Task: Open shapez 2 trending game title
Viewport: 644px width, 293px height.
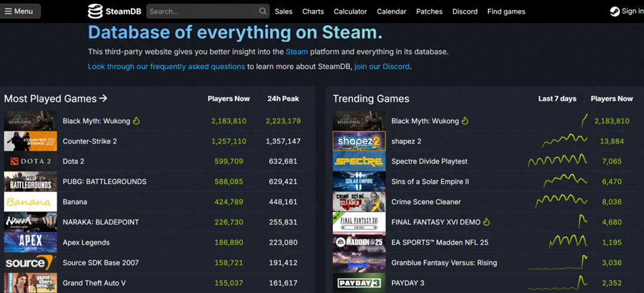Action: pyautogui.click(x=406, y=141)
